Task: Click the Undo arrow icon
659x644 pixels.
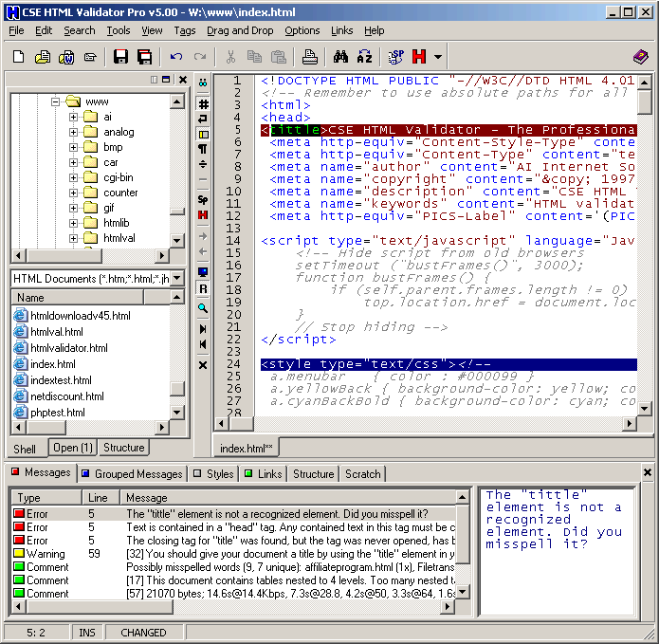Action: coord(176,56)
